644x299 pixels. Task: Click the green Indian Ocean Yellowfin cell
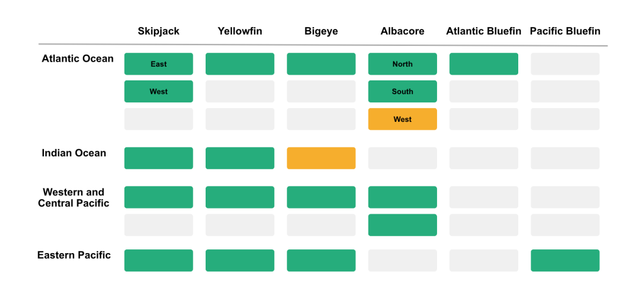pyautogui.click(x=240, y=158)
